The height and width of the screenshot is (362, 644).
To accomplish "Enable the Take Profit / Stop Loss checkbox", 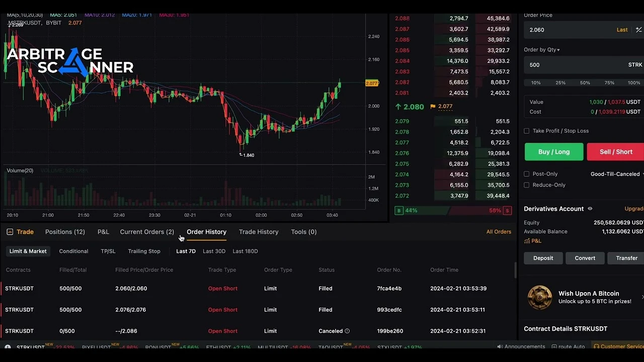I will 527,131.
